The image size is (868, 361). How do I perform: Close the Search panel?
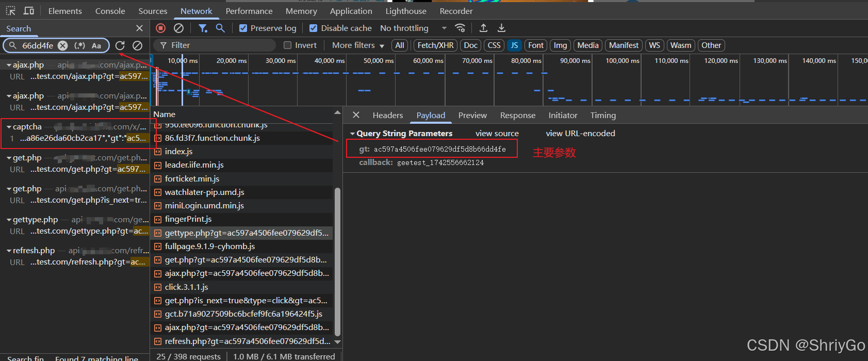point(139,28)
